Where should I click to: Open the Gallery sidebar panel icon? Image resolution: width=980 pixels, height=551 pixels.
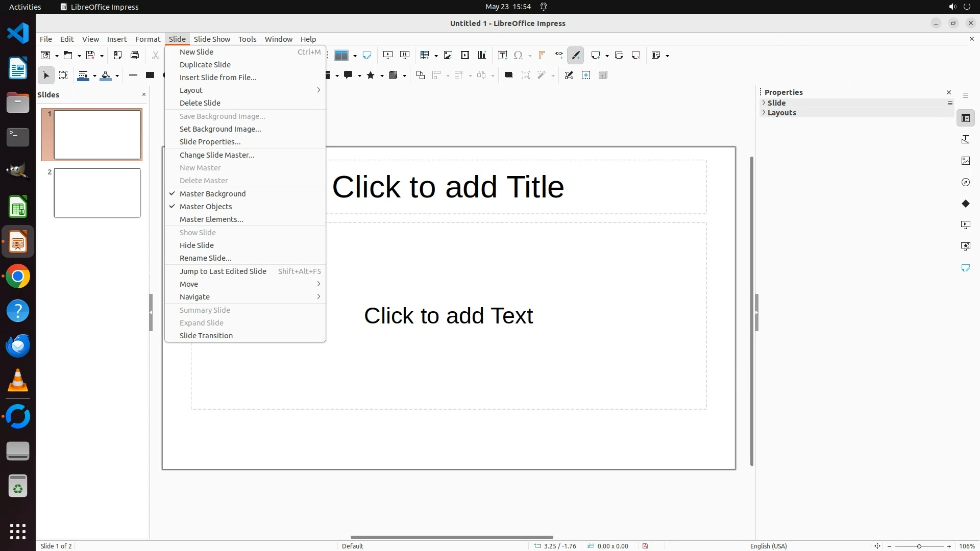tap(965, 161)
